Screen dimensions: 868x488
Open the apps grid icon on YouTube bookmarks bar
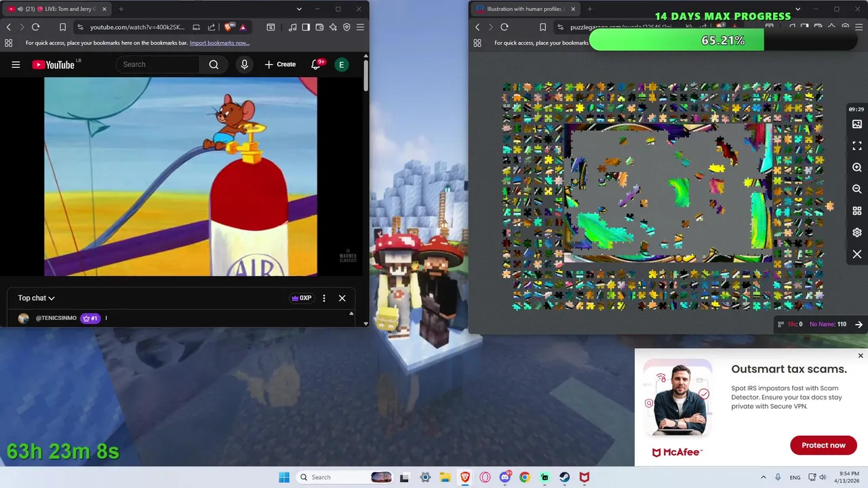(9, 43)
